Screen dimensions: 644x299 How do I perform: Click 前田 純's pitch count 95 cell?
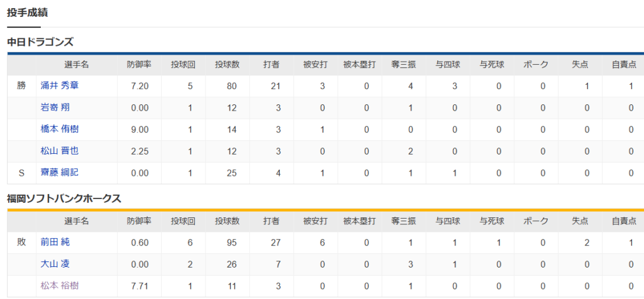pos(228,243)
